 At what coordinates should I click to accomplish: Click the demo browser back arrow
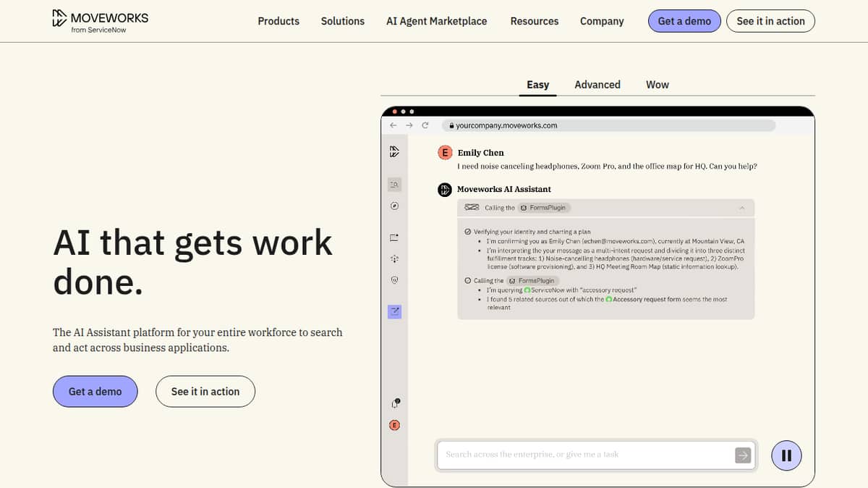pyautogui.click(x=393, y=125)
